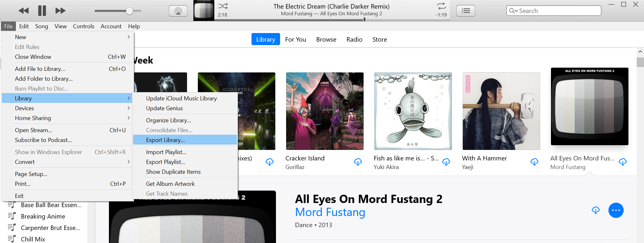The width and height of the screenshot is (644, 243).
Task: Open the Controls menu
Action: pos(84,26)
